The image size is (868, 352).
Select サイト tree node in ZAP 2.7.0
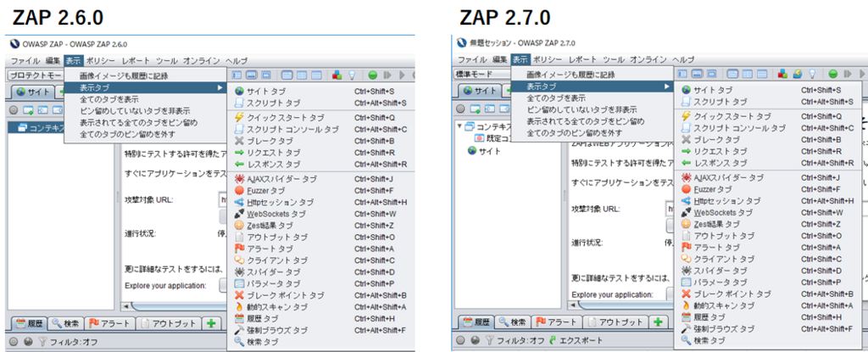click(484, 150)
